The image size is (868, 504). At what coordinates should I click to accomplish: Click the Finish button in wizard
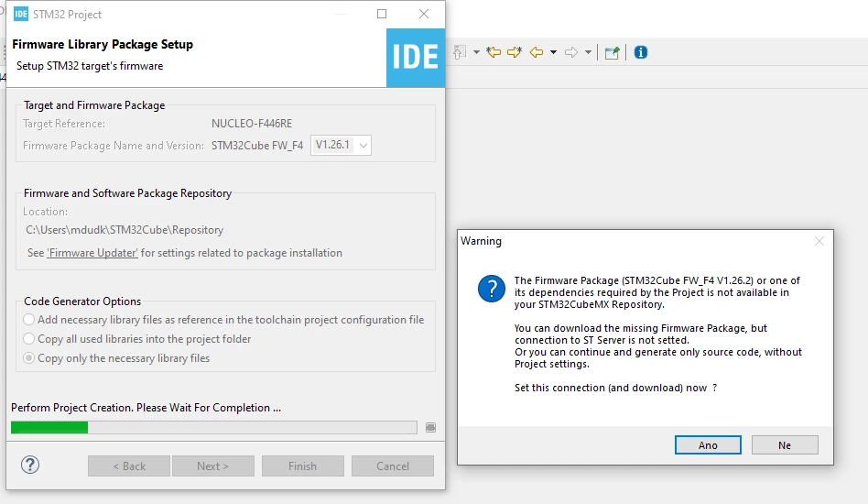pos(303,466)
